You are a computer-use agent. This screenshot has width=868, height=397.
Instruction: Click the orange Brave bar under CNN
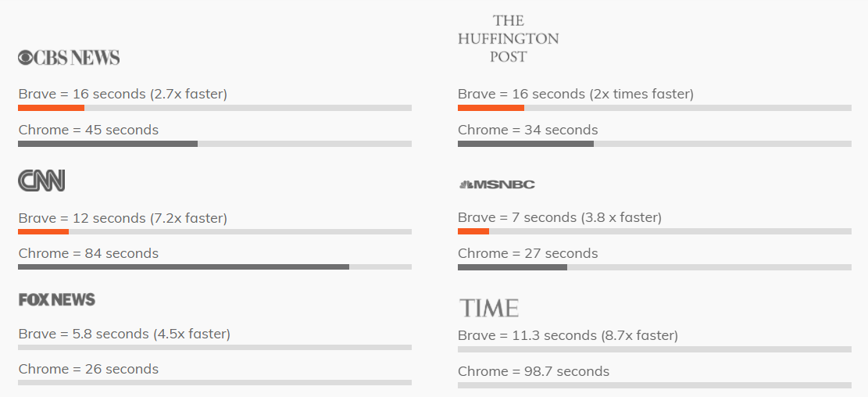43,231
